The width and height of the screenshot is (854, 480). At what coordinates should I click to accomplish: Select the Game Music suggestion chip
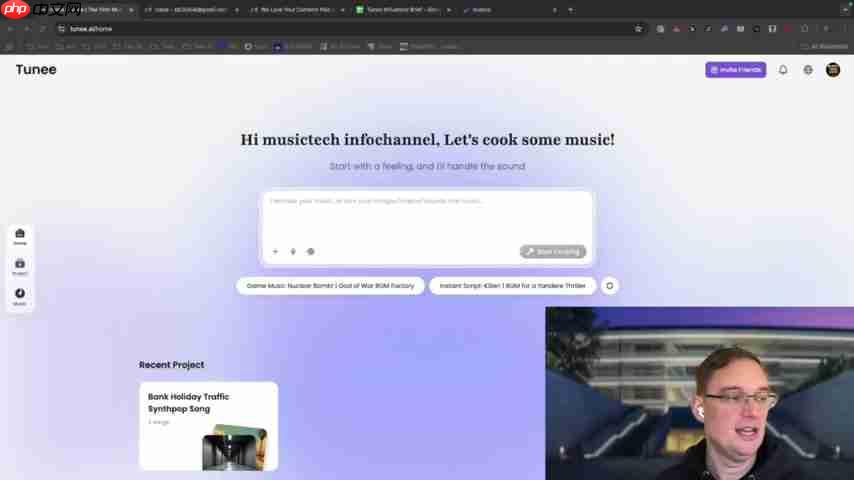330,285
